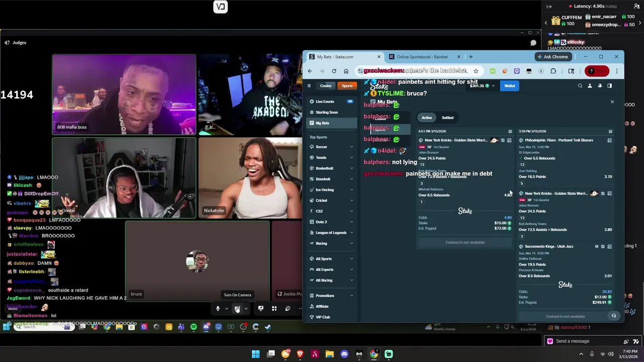
Task: Switch Stake to Casino mode
Action: click(326, 86)
